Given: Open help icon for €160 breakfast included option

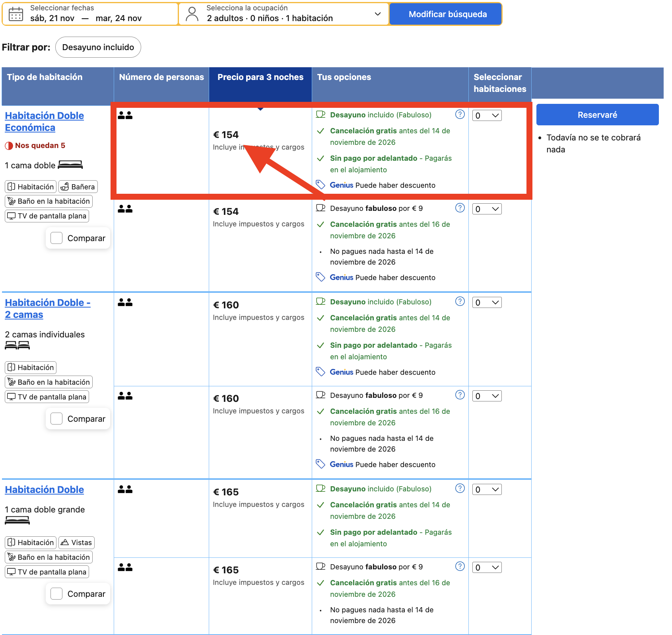Looking at the screenshot, I should 460,302.
